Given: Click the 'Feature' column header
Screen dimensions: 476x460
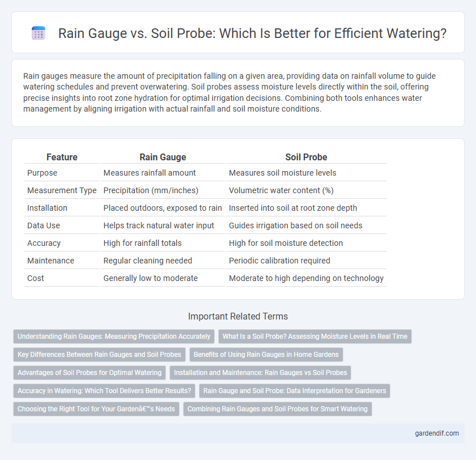Looking at the screenshot, I should click(x=62, y=157).
